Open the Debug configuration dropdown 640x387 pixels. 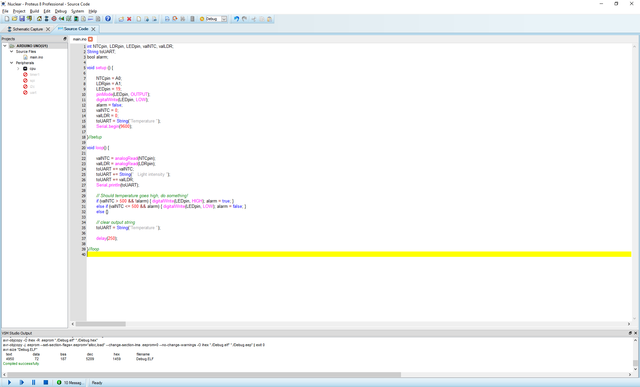[x=224, y=19]
